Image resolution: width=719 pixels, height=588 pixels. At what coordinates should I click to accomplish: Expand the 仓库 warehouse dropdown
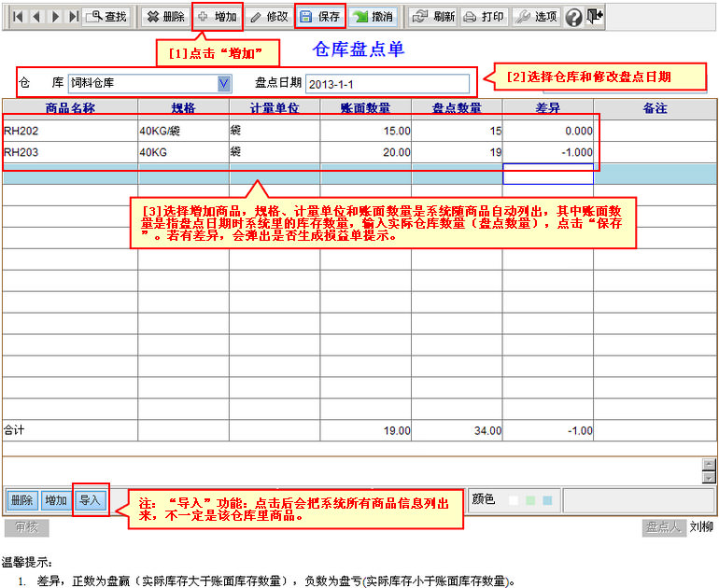(x=224, y=84)
